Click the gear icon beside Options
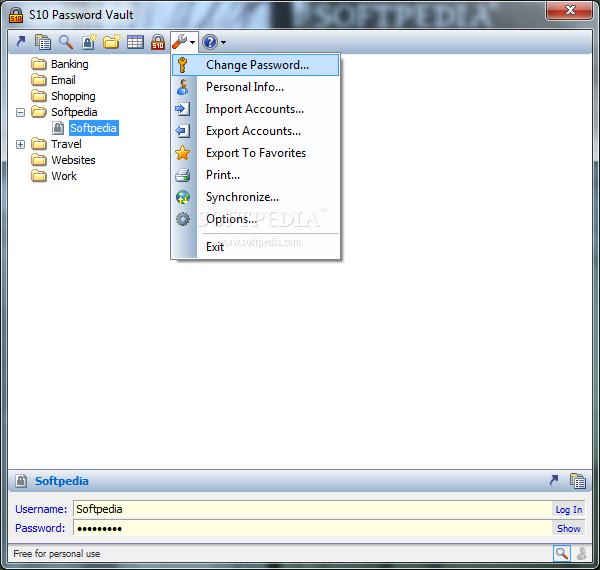600x570 pixels. coord(183,219)
